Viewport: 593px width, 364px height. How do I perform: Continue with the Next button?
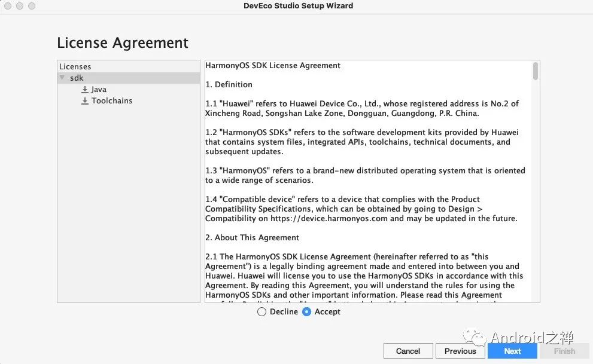tap(512, 351)
